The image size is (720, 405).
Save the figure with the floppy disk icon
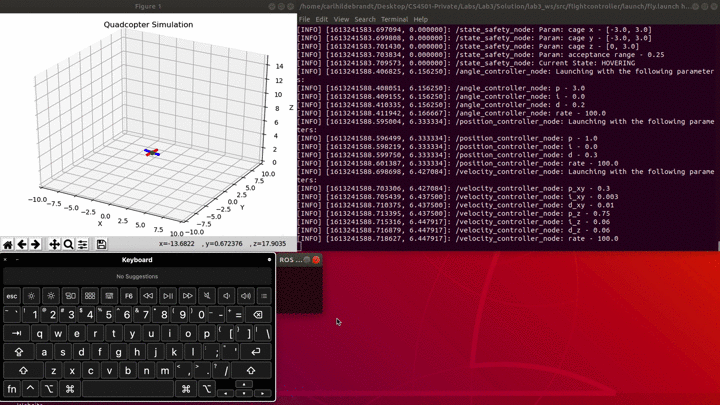coord(101,244)
